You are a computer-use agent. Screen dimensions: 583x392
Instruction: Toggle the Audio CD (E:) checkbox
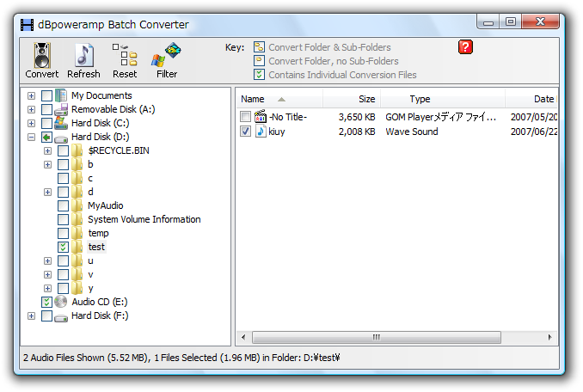[x=46, y=302]
